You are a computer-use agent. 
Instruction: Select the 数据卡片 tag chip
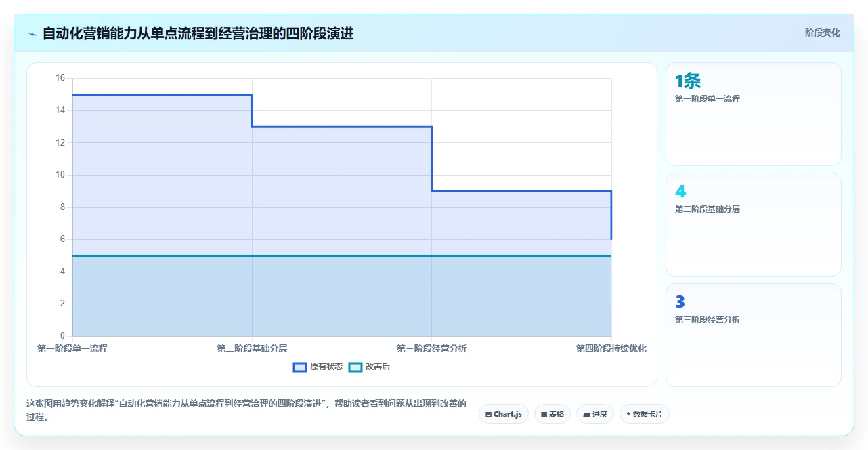tap(645, 414)
